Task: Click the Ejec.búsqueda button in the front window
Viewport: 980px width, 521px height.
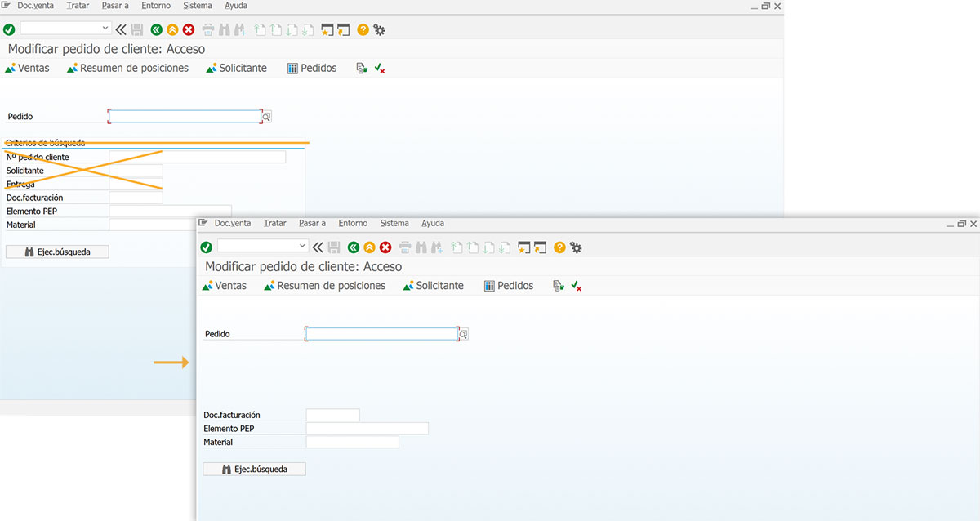Action: [254, 470]
